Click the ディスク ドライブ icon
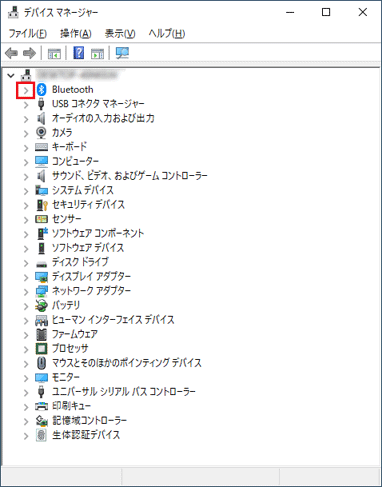Image resolution: width=382 pixels, height=487 pixels. 41,264
